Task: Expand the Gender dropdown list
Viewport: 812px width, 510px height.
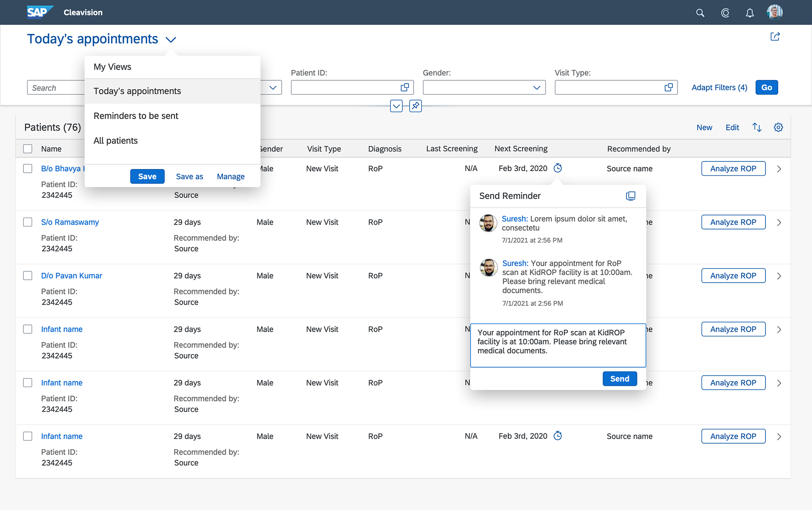Action: tap(536, 87)
